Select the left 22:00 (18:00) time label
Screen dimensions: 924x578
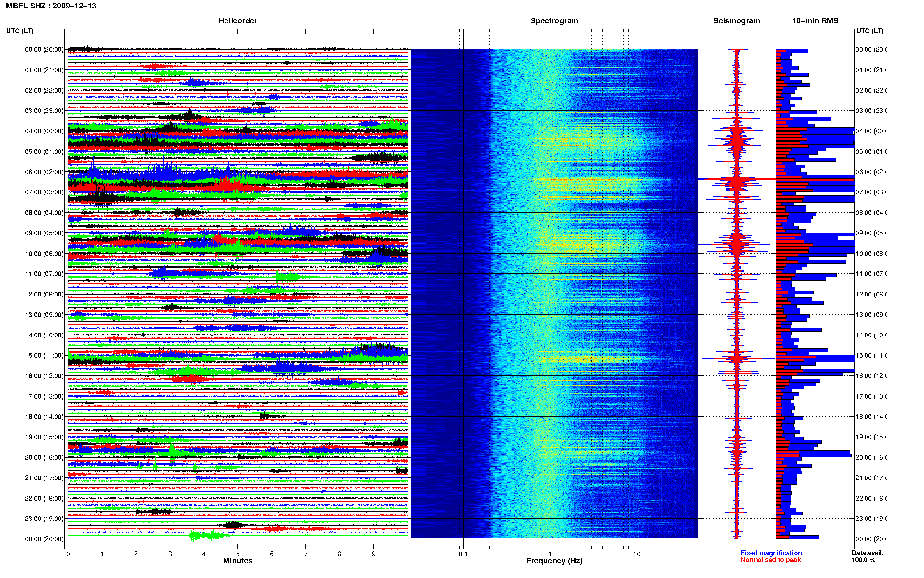tap(44, 498)
